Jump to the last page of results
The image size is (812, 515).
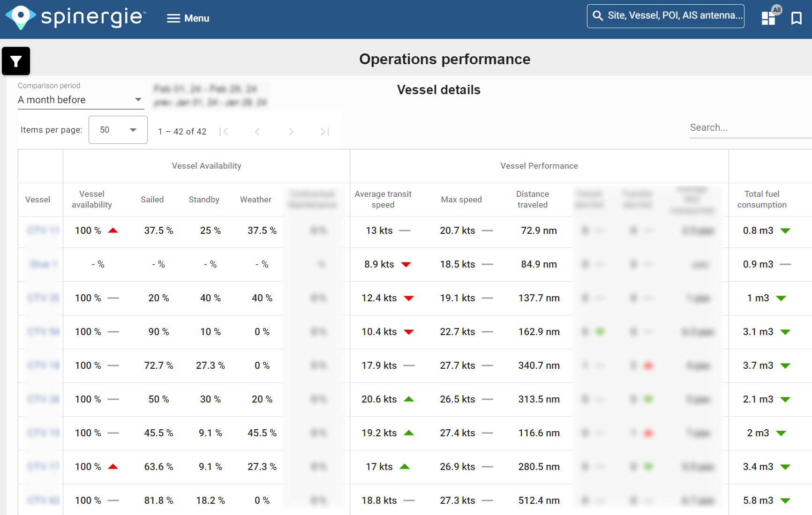click(324, 132)
